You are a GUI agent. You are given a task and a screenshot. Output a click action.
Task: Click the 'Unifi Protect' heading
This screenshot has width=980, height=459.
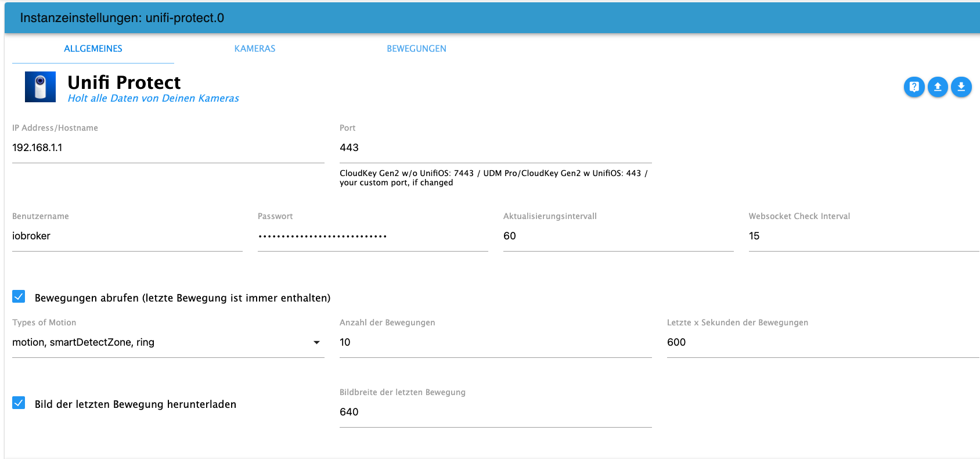click(124, 83)
